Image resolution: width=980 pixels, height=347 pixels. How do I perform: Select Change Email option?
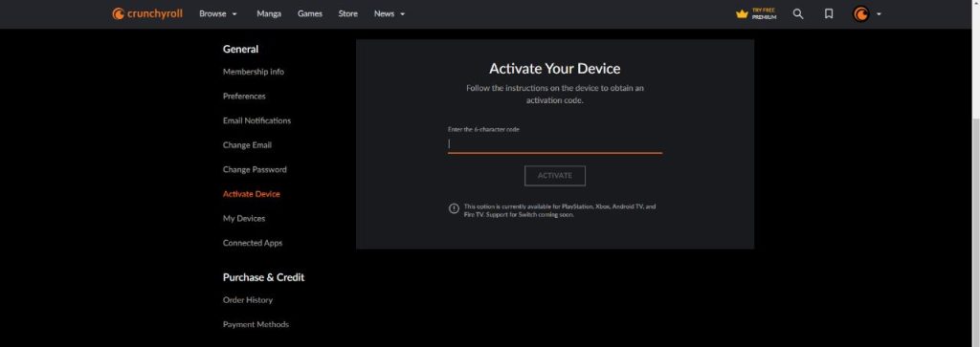tap(247, 144)
